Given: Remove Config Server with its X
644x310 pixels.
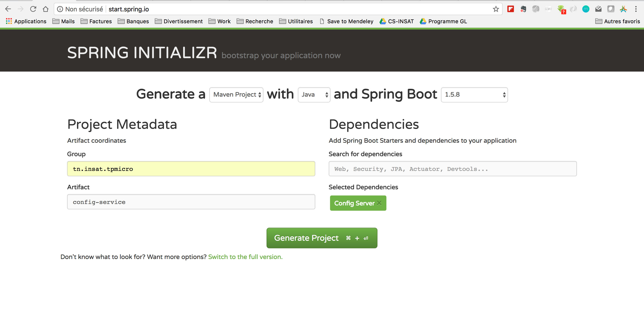Looking at the screenshot, I should (379, 203).
